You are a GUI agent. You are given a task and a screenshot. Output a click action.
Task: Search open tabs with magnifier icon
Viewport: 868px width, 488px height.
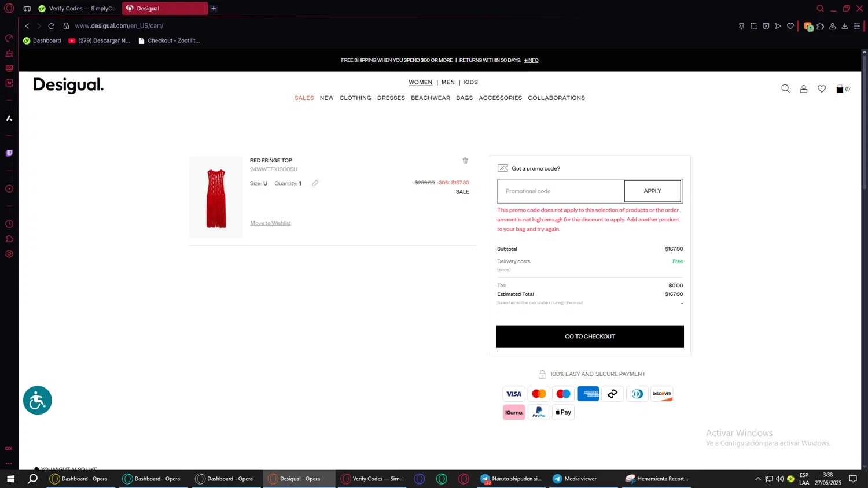click(820, 8)
